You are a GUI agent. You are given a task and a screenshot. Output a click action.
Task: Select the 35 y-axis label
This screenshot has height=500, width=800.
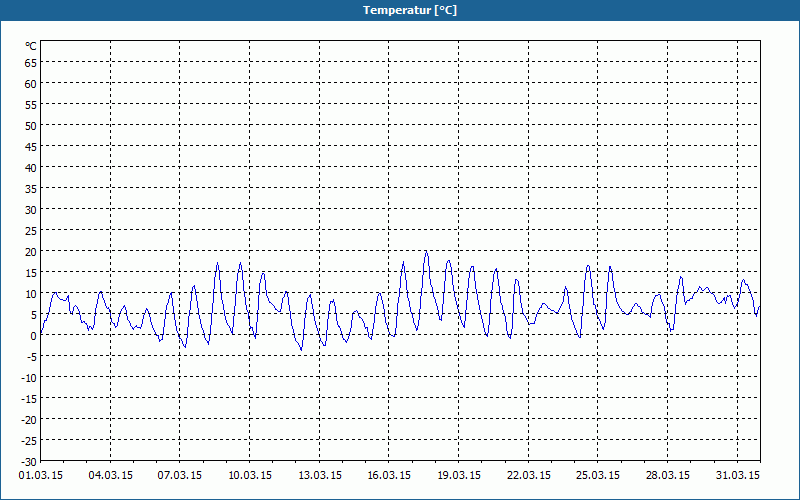click(31, 188)
